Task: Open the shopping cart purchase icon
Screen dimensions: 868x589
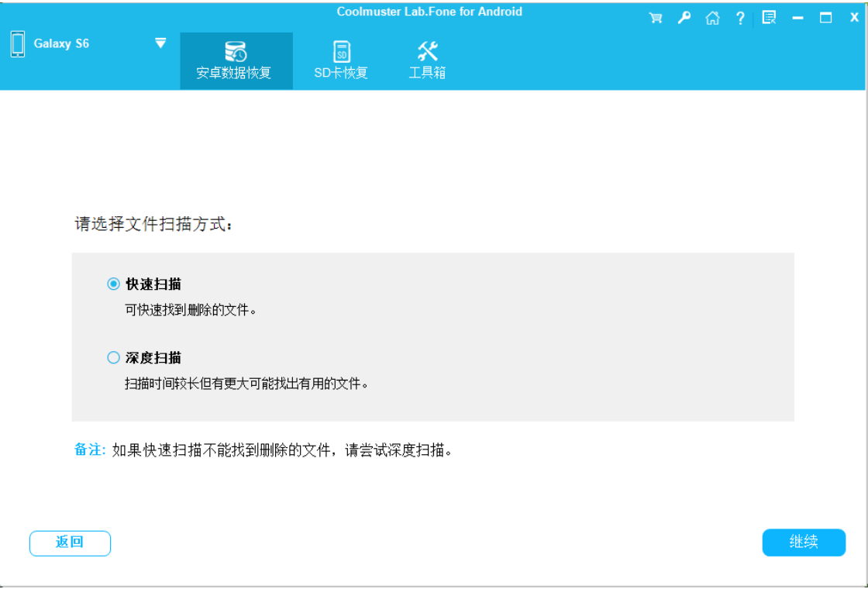Action: coord(656,18)
